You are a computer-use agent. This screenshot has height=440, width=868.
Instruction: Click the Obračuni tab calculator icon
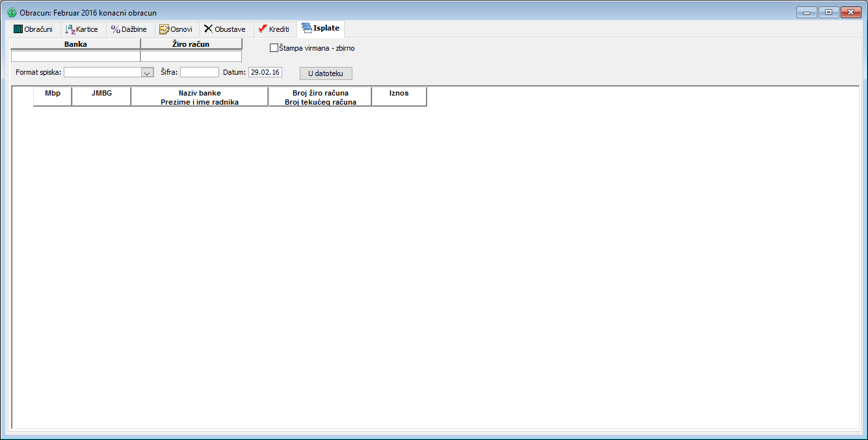tap(18, 29)
